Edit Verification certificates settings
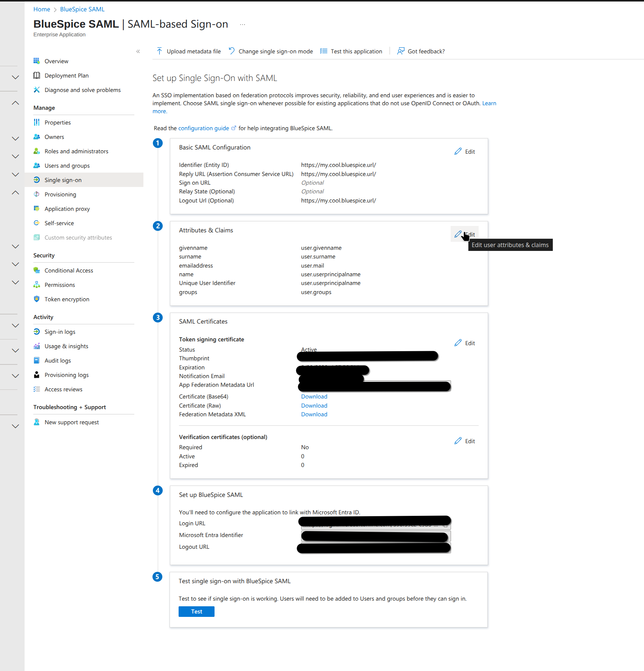This screenshot has height=671, width=644. [x=465, y=441]
